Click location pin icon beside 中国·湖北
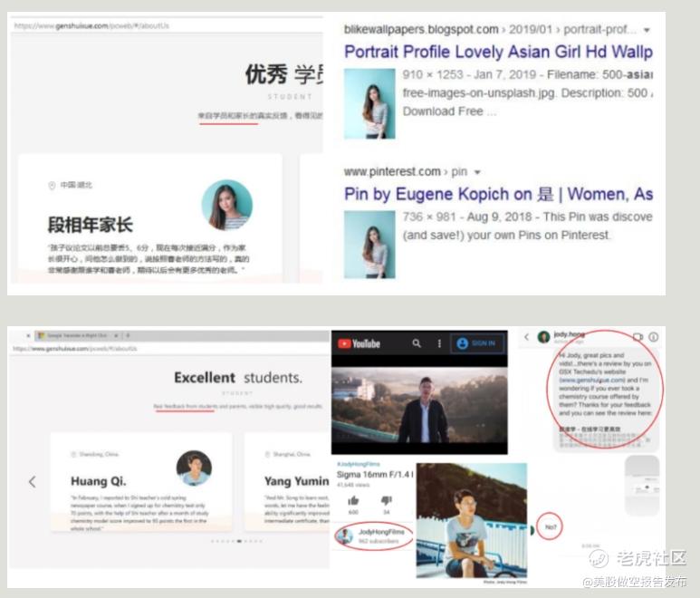This screenshot has height=598, width=700. click(x=52, y=185)
